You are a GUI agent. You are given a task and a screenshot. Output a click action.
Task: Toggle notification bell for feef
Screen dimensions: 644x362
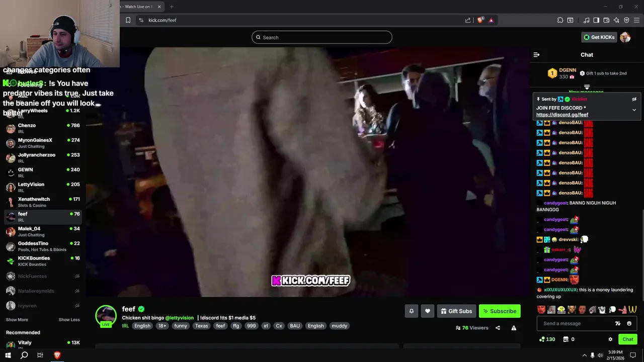coord(411,311)
